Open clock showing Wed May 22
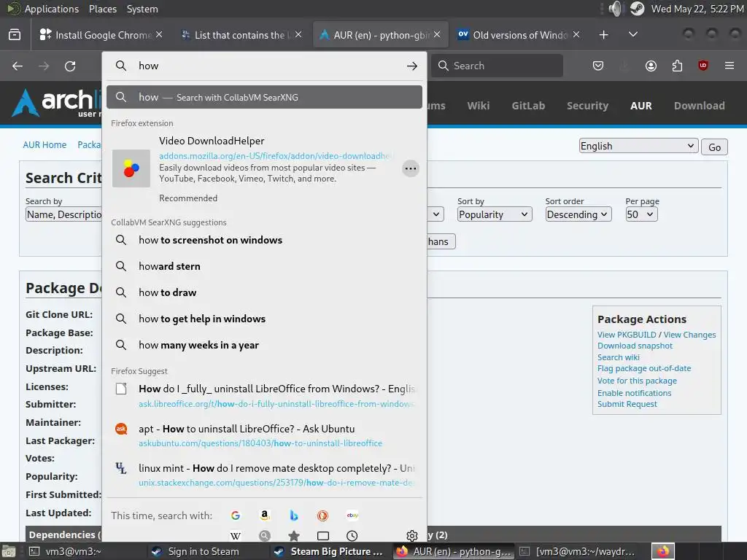 click(x=697, y=9)
